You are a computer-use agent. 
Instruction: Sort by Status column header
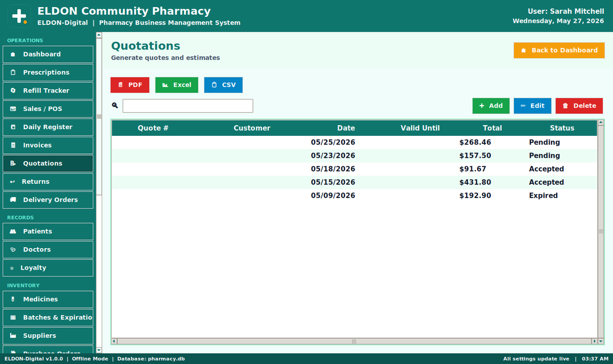tap(562, 128)
